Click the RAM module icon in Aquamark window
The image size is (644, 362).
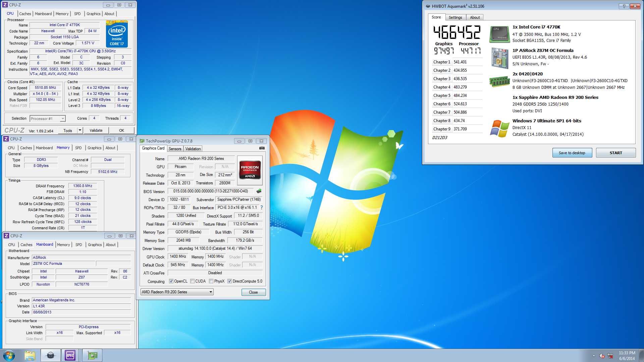point(499,81)
